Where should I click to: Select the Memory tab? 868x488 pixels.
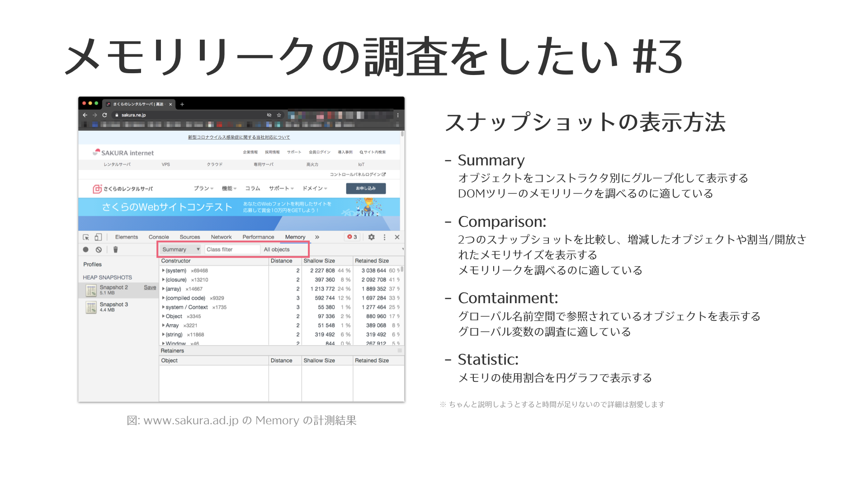295,237
